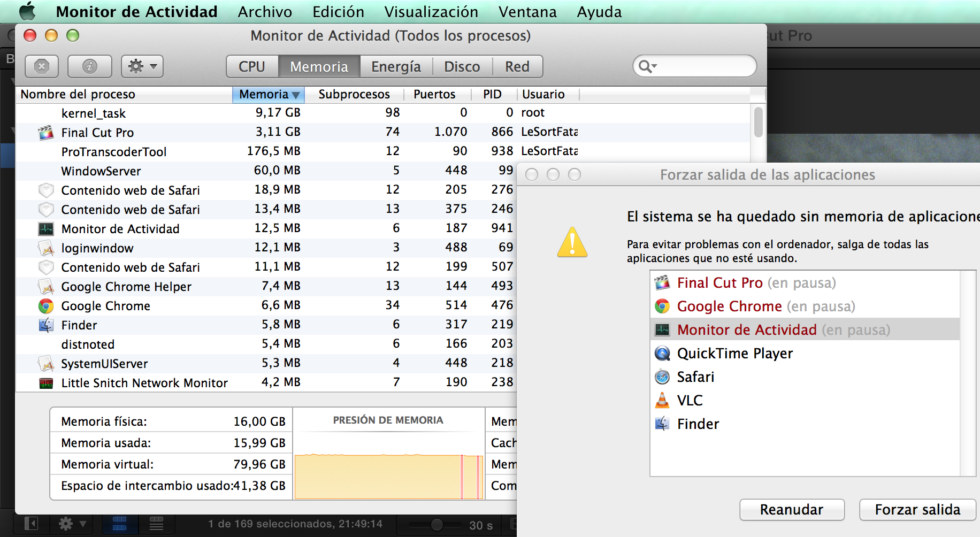Image resolution: width=980 pixels, height=537 pixels.
Task: Click the loginwindow process icon
Action: click(46, 248)
